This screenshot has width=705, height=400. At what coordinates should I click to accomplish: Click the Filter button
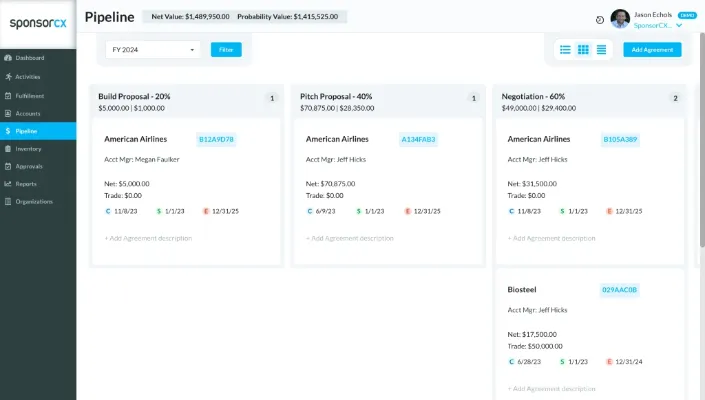(226, 49)
